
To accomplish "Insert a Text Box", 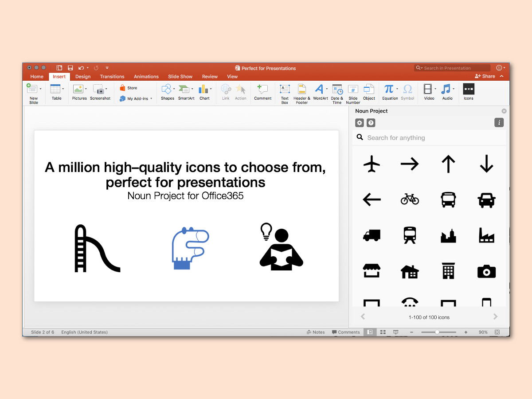I will click(x=285, y=94).
